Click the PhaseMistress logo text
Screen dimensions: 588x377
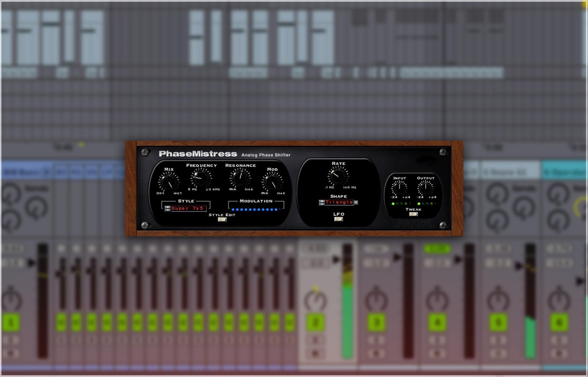198,154
